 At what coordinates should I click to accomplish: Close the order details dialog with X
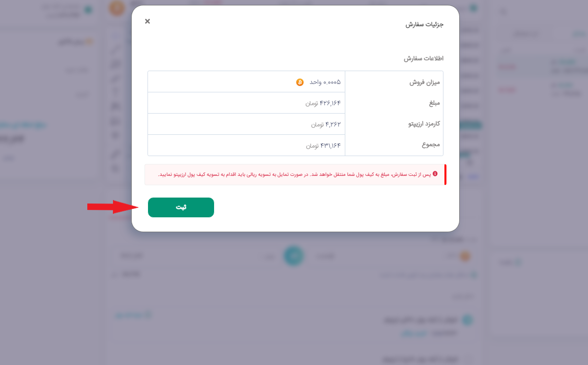pyautogui.click(x=147, y=21)
